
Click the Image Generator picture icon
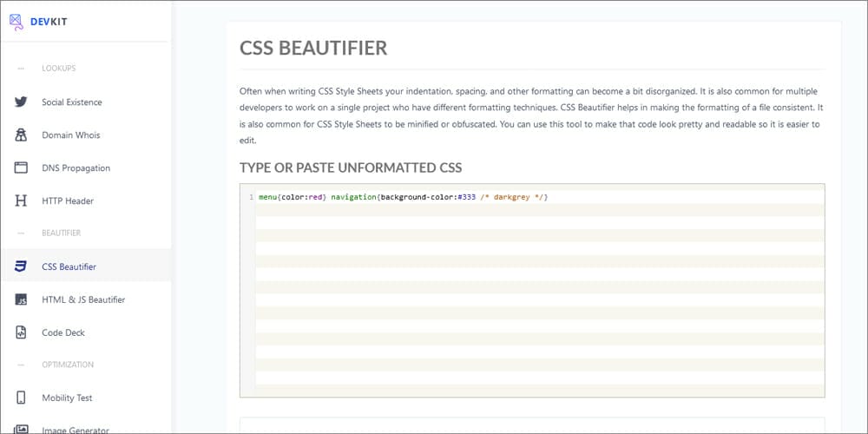pyautogui.click(x=21, y=430)
